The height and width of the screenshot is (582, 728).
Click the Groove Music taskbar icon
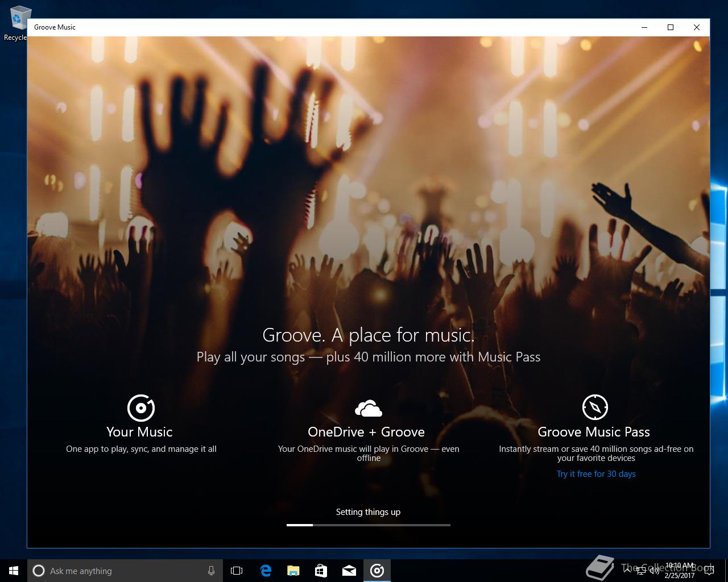[377, 571]
